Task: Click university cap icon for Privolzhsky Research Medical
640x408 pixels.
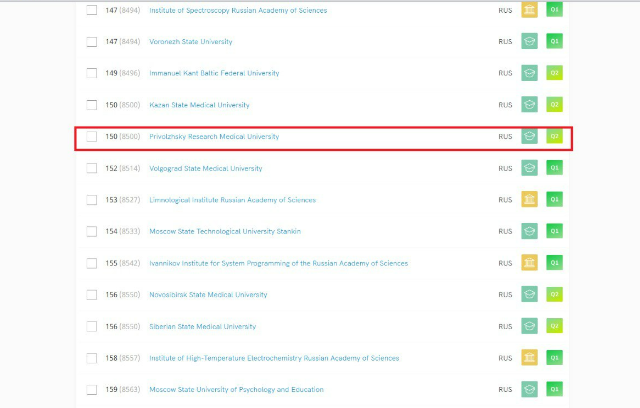Action: pos(529,136)
